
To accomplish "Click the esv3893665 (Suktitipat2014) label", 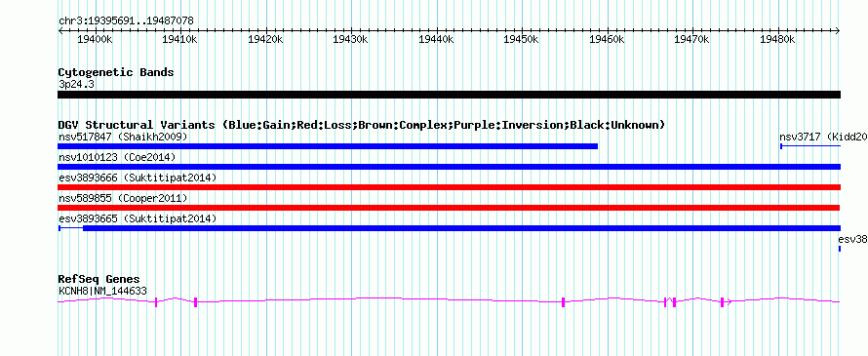I will point(138,218).
